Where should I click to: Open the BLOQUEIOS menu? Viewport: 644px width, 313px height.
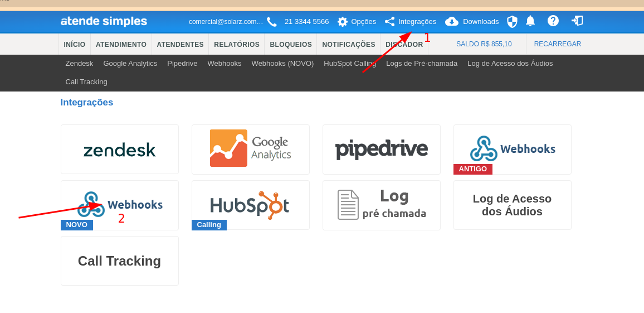coord(291,45)
